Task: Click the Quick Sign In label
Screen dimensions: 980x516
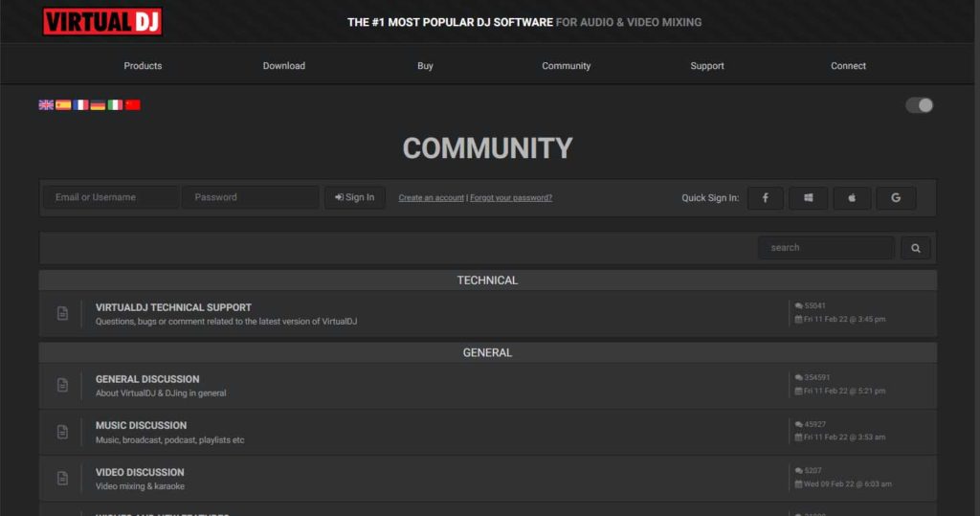Action: (x=710, y=197)
